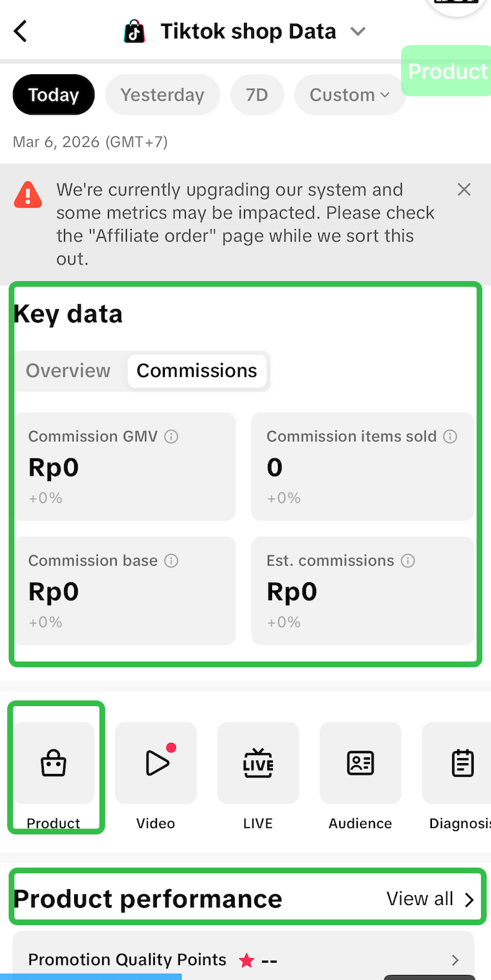
Task: Switch to the Overview tab
Action: point(68,371)
